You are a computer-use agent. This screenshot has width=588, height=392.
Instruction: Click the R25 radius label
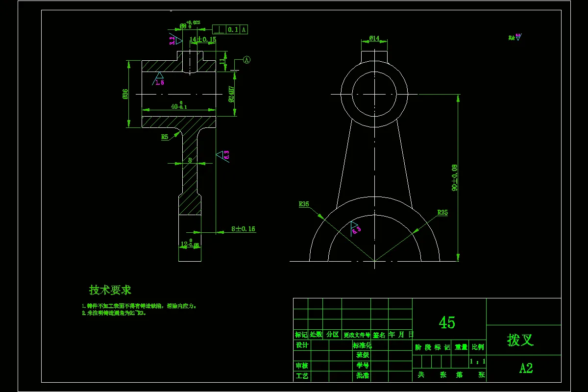click(442, 212)
